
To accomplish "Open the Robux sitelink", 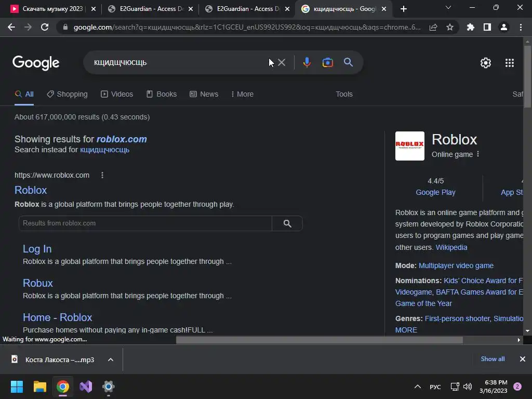I will point(37,283).
